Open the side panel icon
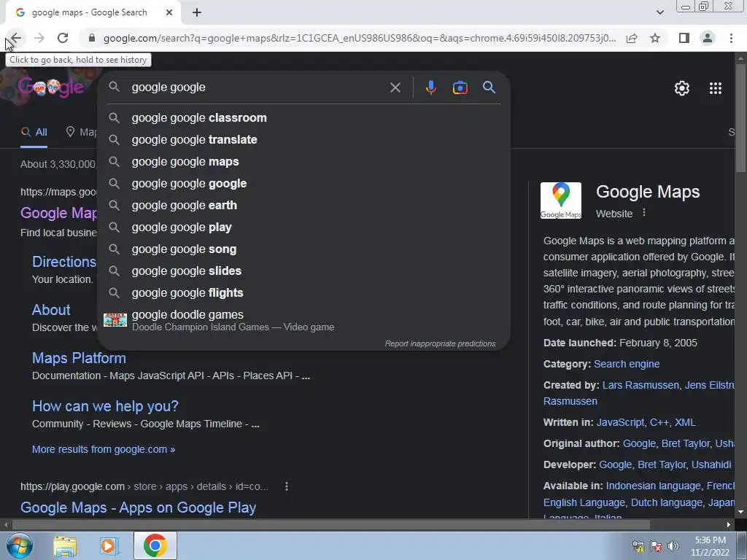This screenshot has height=560, width=747. pos(684,38)
